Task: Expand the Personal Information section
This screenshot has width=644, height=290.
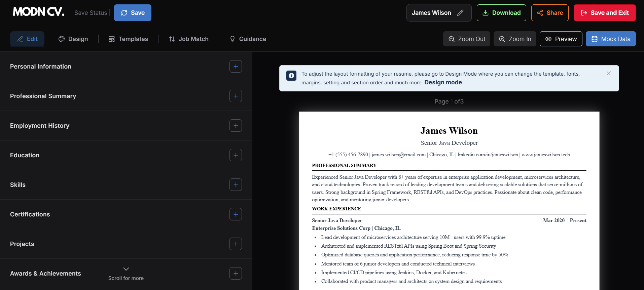Action: coord(236,67)
